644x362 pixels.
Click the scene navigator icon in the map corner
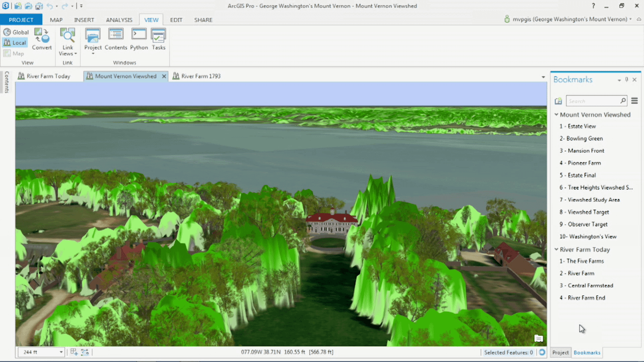[538, 338]
